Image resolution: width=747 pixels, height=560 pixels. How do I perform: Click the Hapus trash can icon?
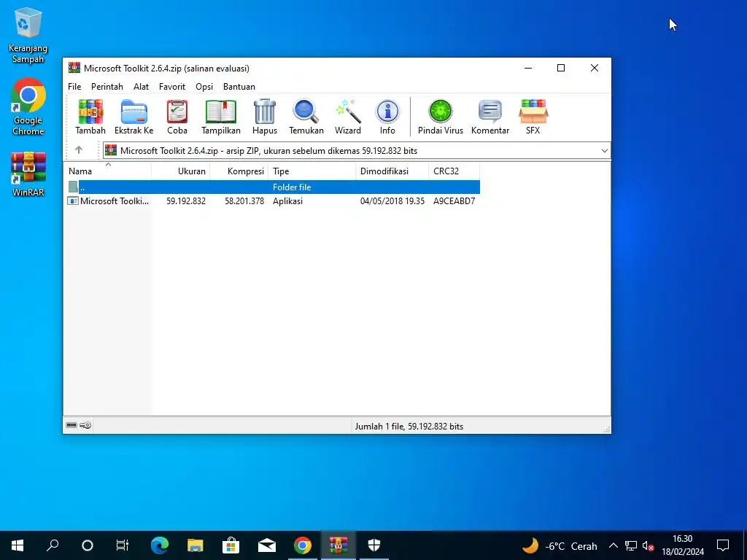coord(264,117)
